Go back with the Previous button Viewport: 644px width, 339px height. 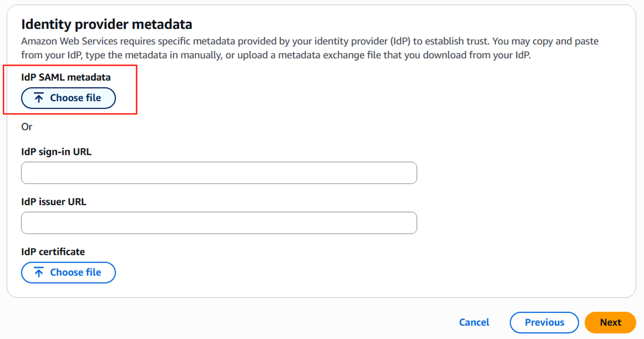[544, 322]
